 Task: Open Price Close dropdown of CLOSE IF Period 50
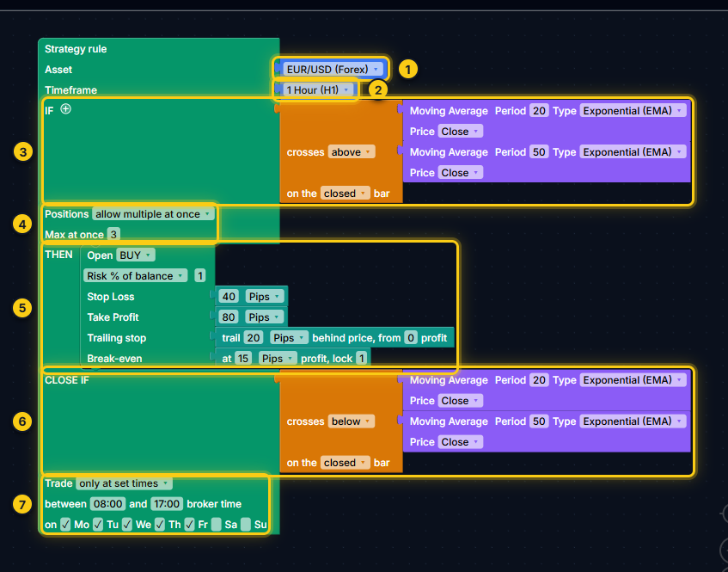(460, 442)
